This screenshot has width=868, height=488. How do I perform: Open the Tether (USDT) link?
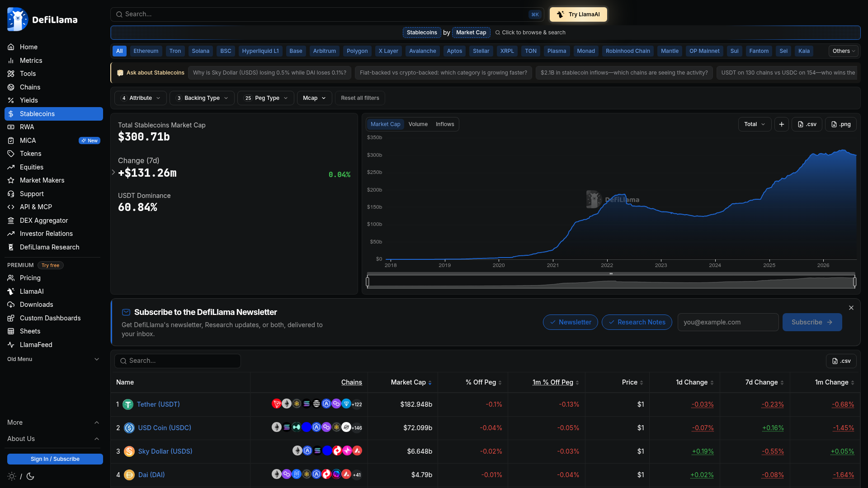coord(158,404)
